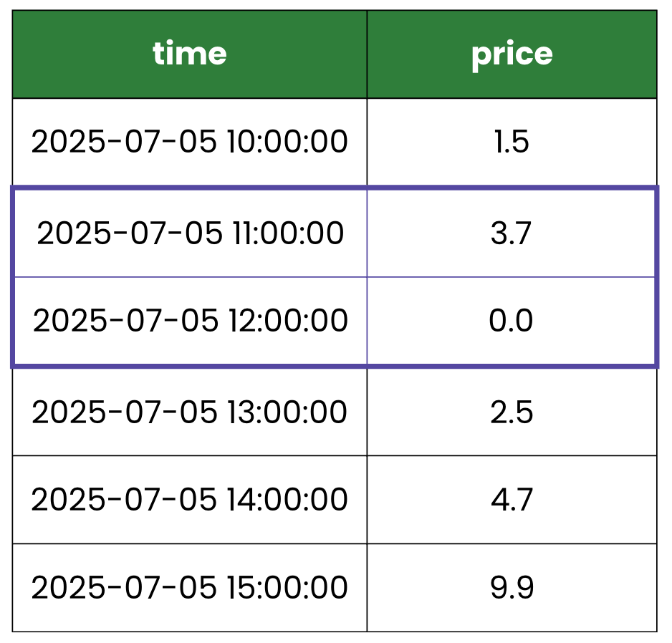Image resolution: width=672 pixels, height=643 pixels.
Task: Select the price cell showing 3.7
Action: coord(512,233)
